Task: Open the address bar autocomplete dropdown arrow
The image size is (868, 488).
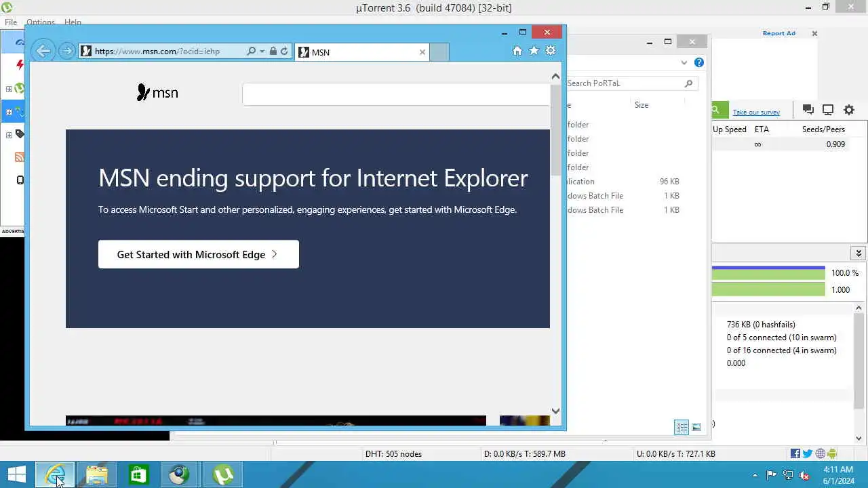Action: (262, 51)
